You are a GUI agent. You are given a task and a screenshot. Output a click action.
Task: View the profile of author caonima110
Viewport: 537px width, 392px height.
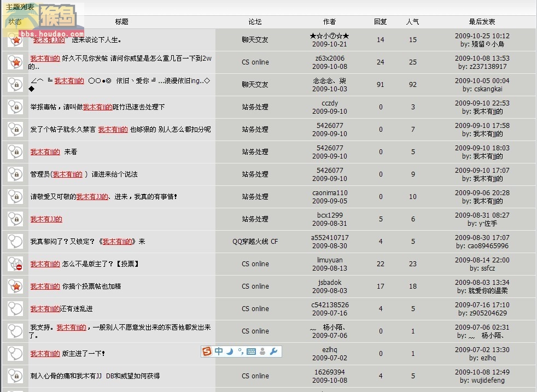coord(330,193)
